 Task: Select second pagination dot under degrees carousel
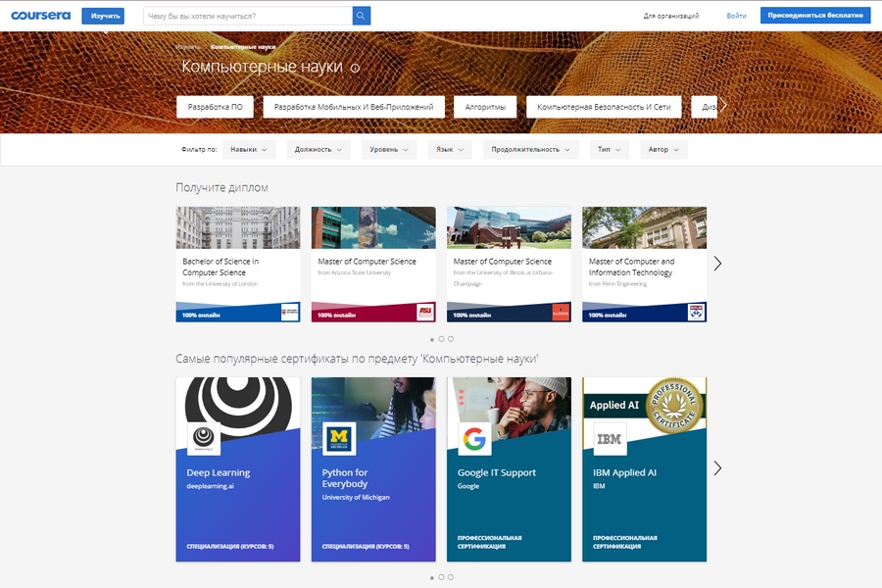click(x=441, y=339)
